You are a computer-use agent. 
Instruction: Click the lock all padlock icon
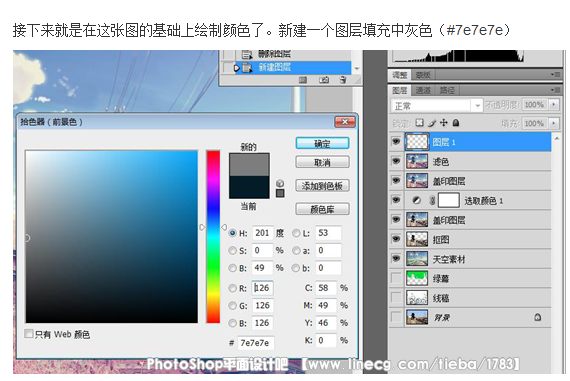point(456,123)
